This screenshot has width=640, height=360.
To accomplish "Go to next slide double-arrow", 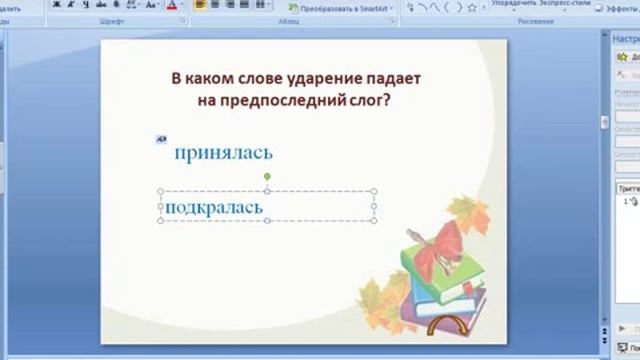I will click(x=605, y=340).
